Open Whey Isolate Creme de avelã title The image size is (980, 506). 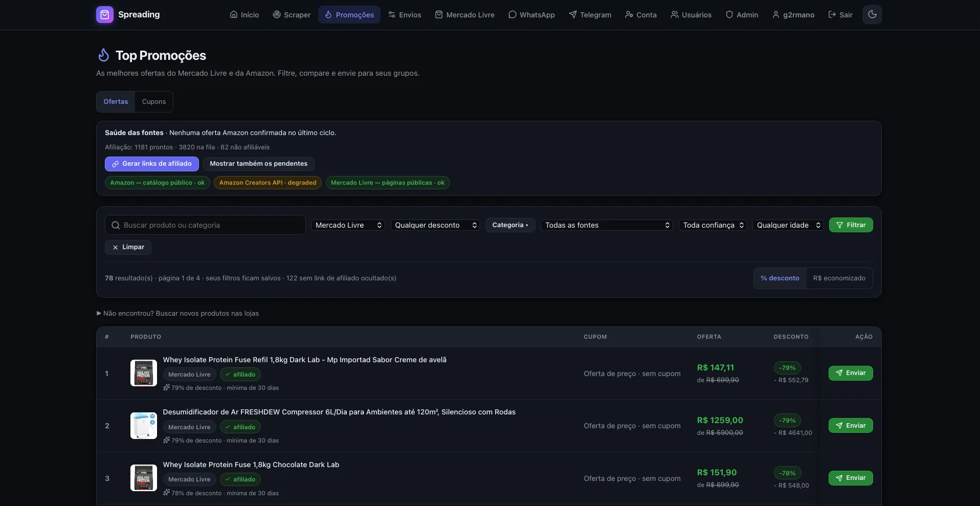pyautogui.click(x=304, y=360)
